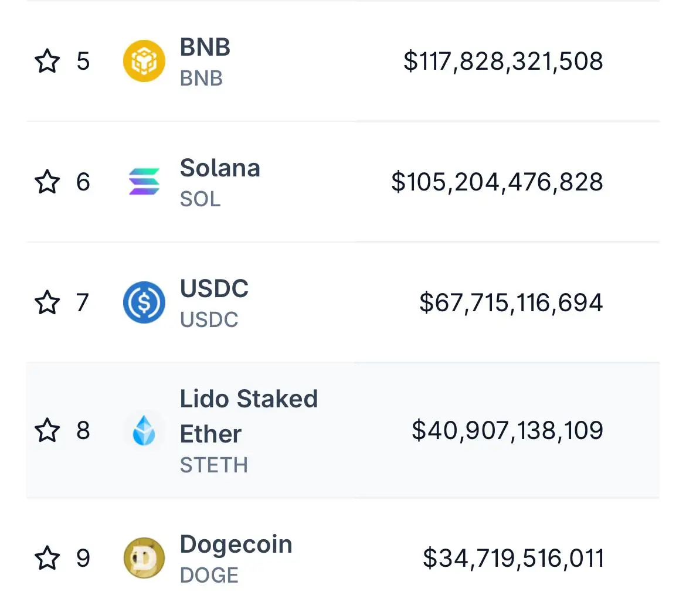Click Dogecoin market cap $34,719,516,011
The image size is (686, 616).
(x=513, y=559)
